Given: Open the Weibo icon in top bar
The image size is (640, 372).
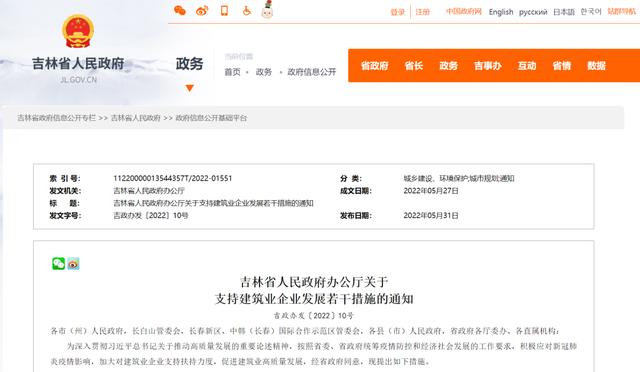Looking at the screenshot, I should click(202, 11).
